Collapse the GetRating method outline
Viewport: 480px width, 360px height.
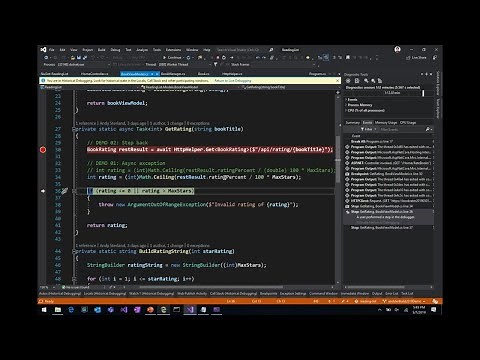74,129
